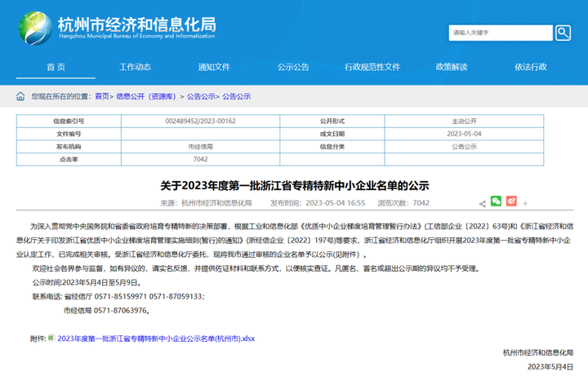
Task: Open the 首页 navigation tab
Action: [56, 67]
